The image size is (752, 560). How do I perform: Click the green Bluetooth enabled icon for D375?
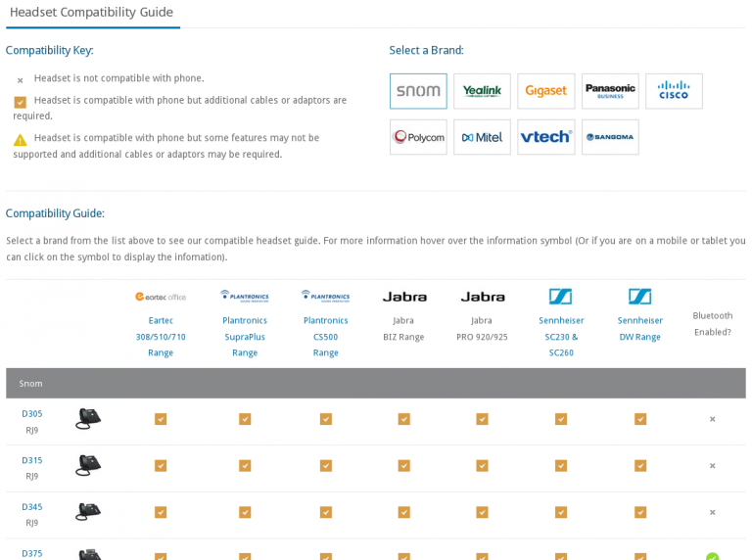pyautogui.click(x=713, y=556)
